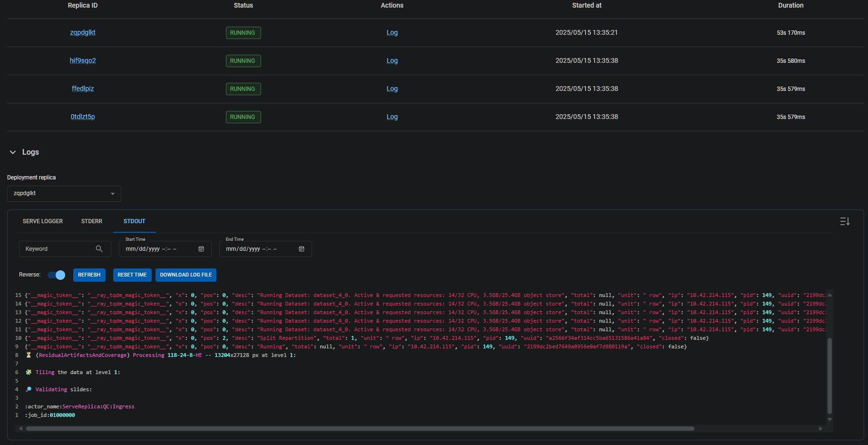Screen dimensions: 868x445
Task: Click log line 10 Split Repartition entry
Action: coord(367,338)
